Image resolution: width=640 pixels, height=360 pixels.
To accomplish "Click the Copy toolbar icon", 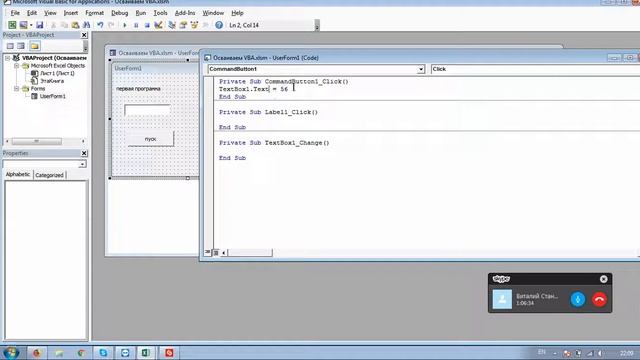I will (x=64, y=25).
